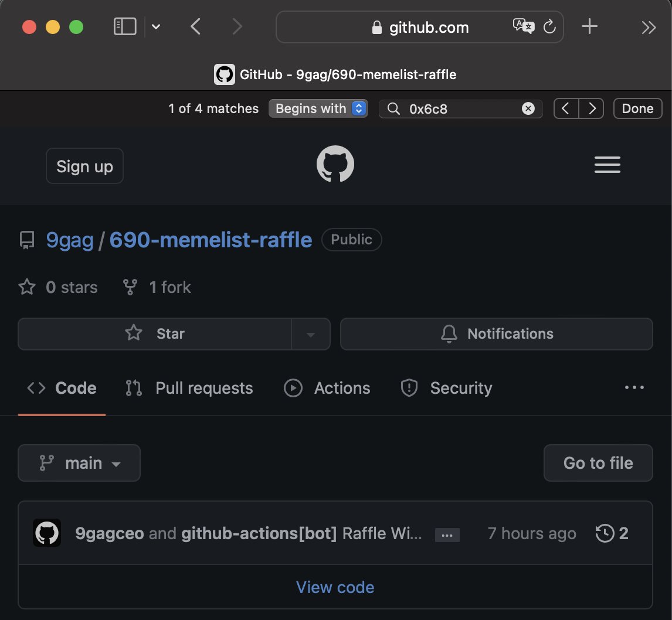This screenshot has width=672, height=620.
Task: Open the page translate icon
Action: tap(523, 26)
